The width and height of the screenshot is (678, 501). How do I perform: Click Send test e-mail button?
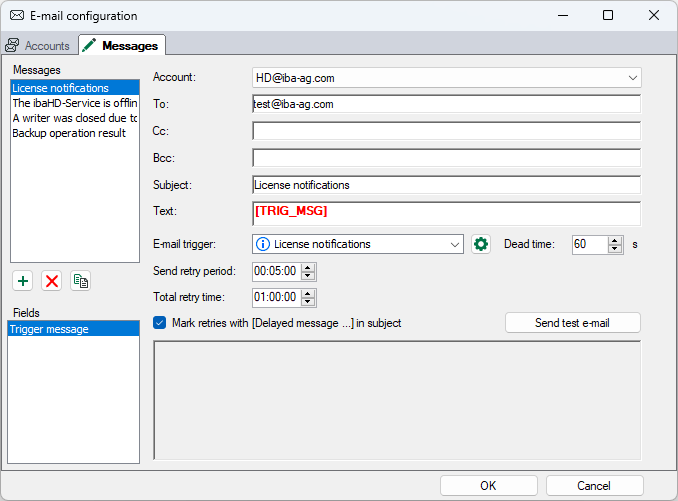[573, 323]
